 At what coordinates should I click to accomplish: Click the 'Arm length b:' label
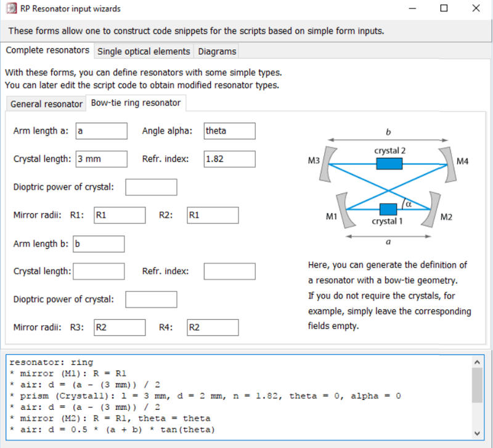[41, 243]
